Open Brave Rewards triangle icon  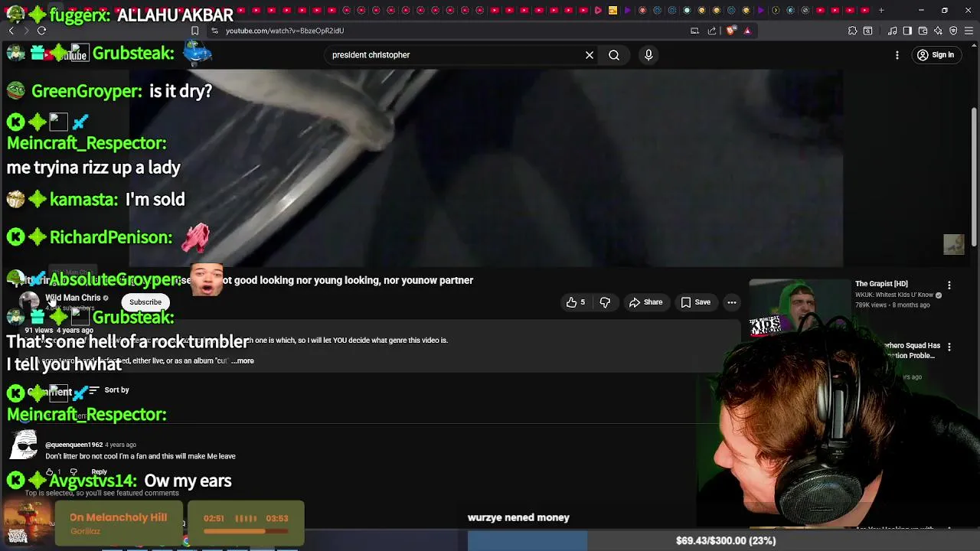(747, 31)
